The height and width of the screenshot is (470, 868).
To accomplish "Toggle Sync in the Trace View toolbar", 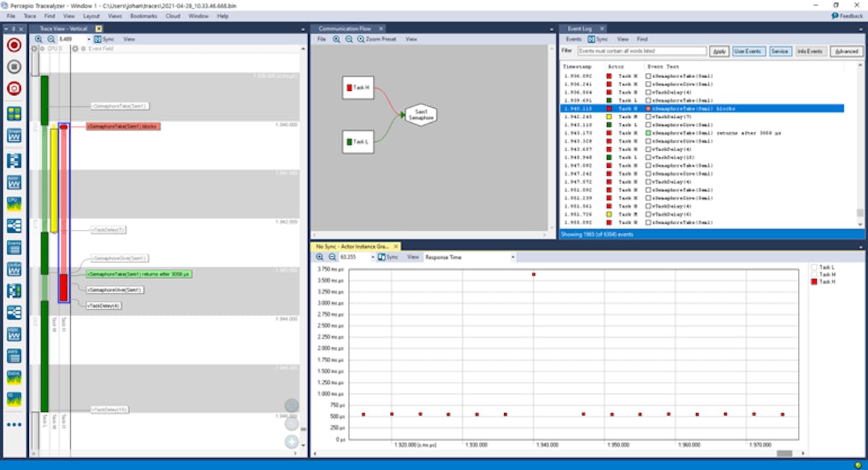I will pos(99,39).
